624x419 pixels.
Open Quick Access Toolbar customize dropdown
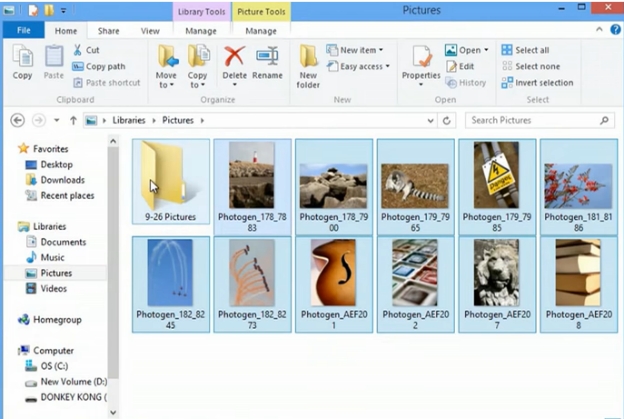coord(63,11)
